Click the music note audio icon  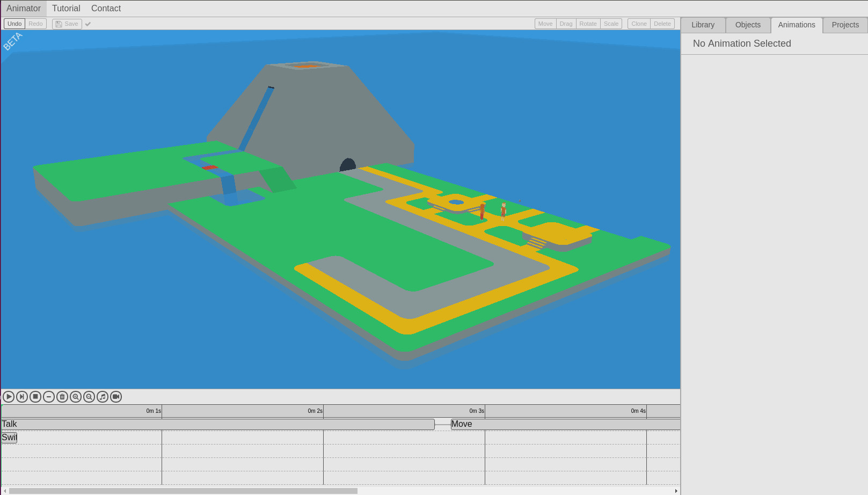point(103,397)
